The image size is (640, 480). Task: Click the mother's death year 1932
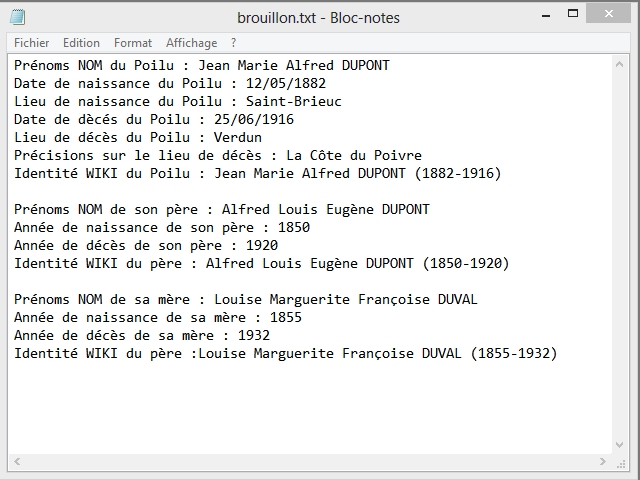[x=254, y=336]
